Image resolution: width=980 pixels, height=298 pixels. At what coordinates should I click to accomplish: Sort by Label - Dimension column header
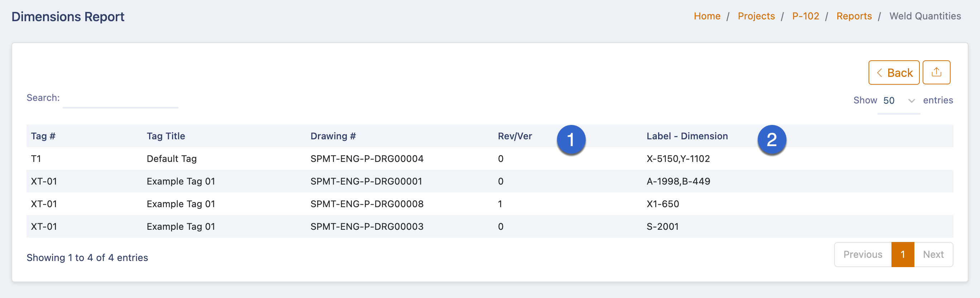tap(687, 136)
